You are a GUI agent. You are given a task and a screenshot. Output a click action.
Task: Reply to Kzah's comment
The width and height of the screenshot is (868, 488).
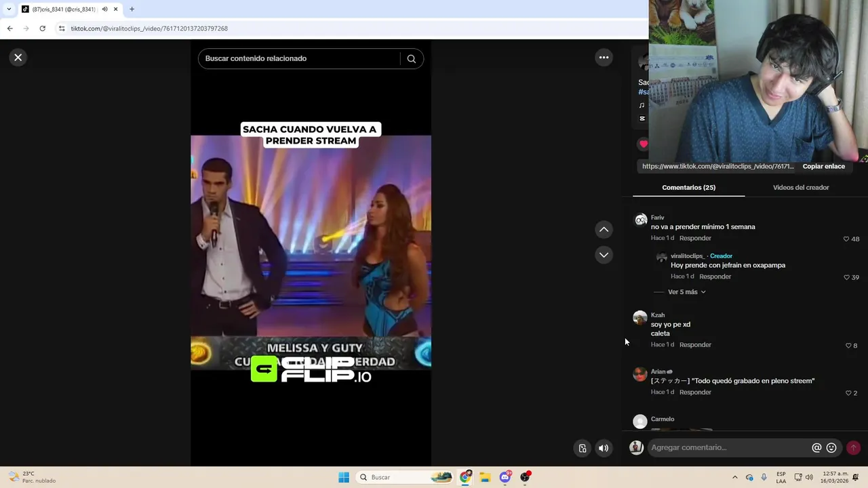click(695, 345)
